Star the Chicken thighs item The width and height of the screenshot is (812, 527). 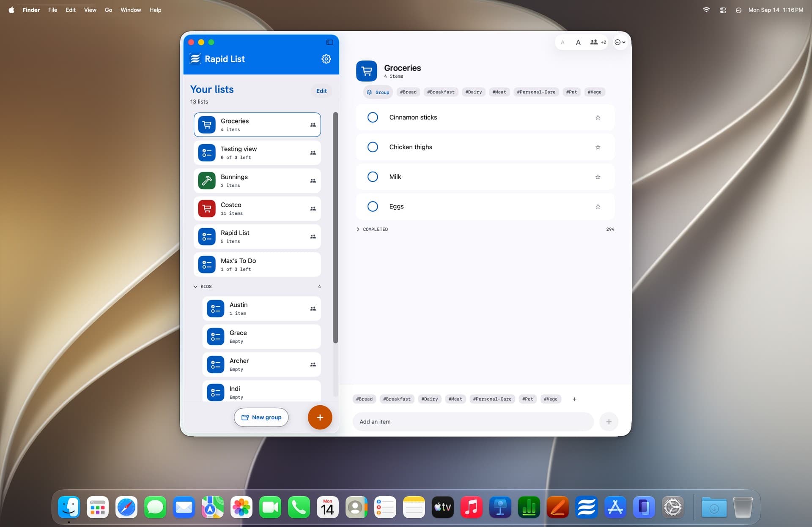pos(598,147)
